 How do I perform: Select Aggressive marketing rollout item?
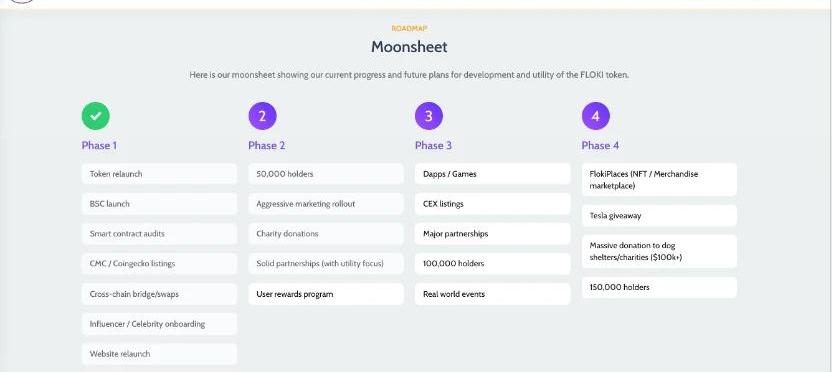pyautogui.click(x=326, y=204)
